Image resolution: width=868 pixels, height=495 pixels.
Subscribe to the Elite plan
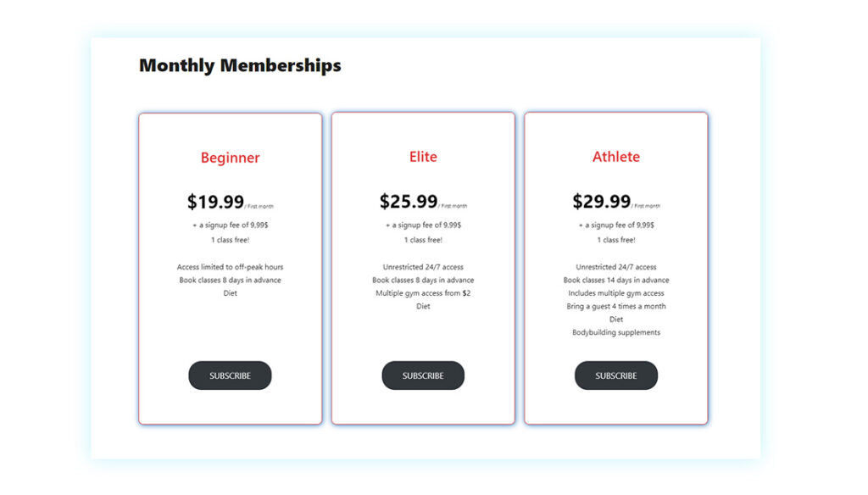pos(423,375)
